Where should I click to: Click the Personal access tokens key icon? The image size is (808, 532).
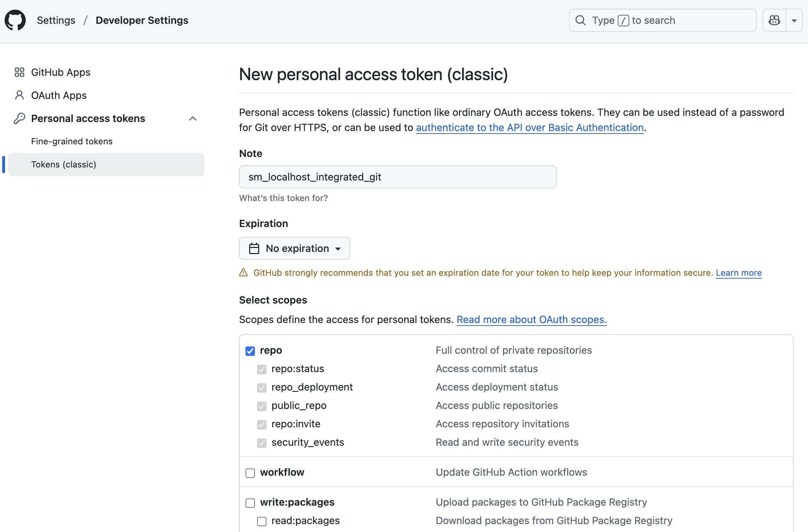click(19, 118)
